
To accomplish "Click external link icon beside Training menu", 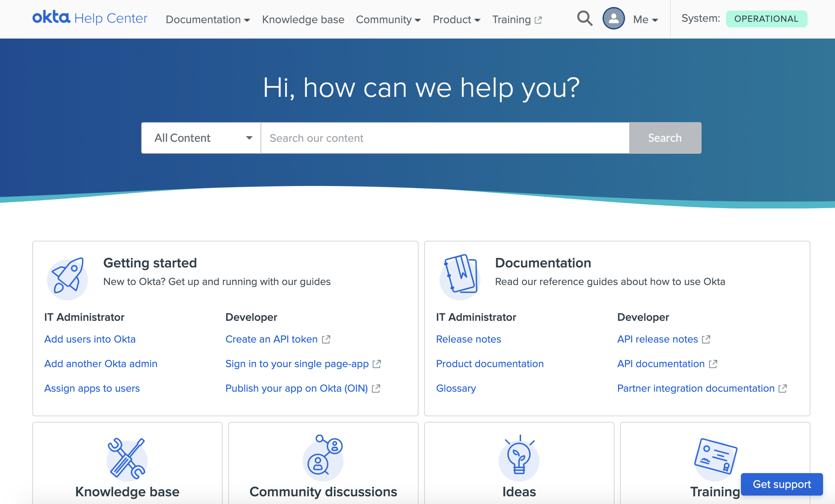I will (538, 20).
